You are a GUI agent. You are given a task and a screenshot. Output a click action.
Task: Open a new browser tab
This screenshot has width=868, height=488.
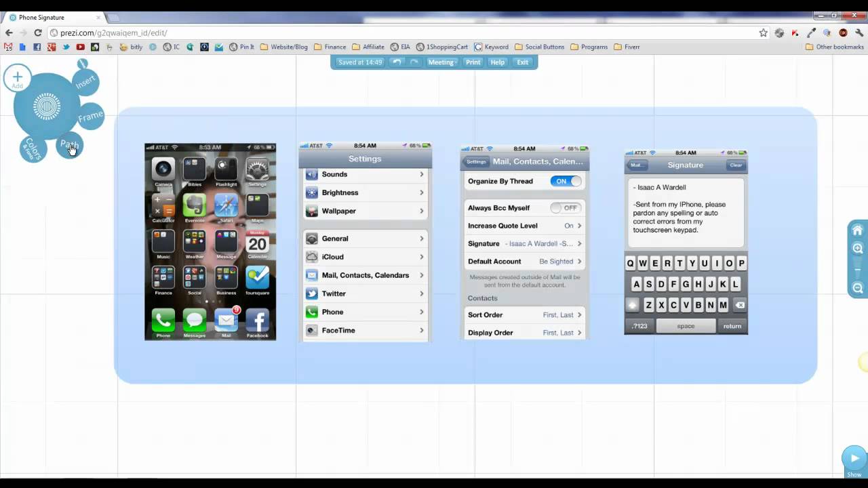(x=113, y=17)
